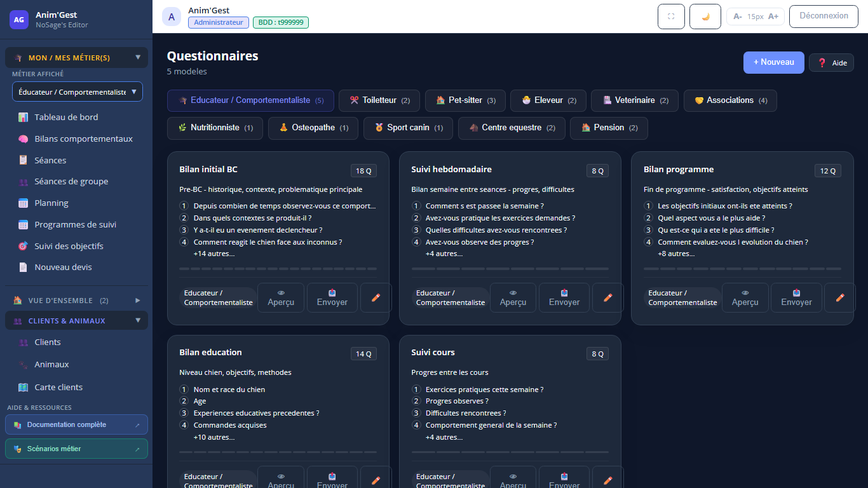This screenshot has width=868, height=488.
Task: Click the + Nouveau button
Action: coord(774,62)
